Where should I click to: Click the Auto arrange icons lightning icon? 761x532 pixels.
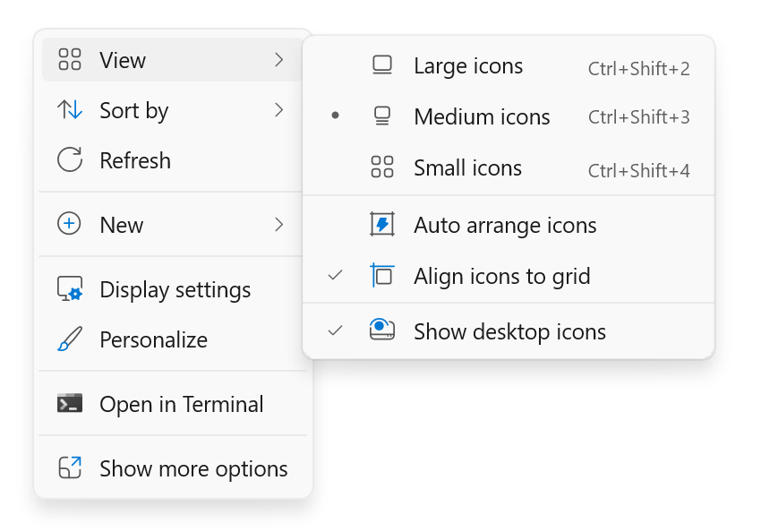tap(382, 225)
